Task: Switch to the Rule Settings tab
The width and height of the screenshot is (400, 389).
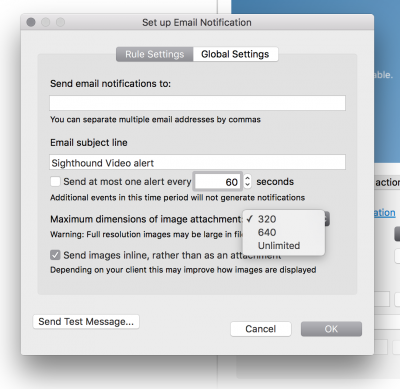Action: click(x=155, y=54)
